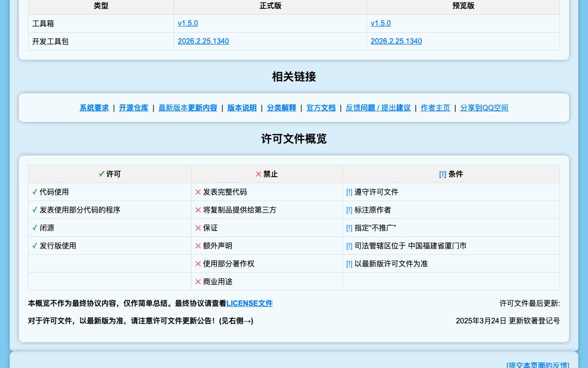Select text 司法管辖区位于 中国福建省厦门市
This screenshot has width=588, height=368.
pyautogui.click(x=411, y=246)
